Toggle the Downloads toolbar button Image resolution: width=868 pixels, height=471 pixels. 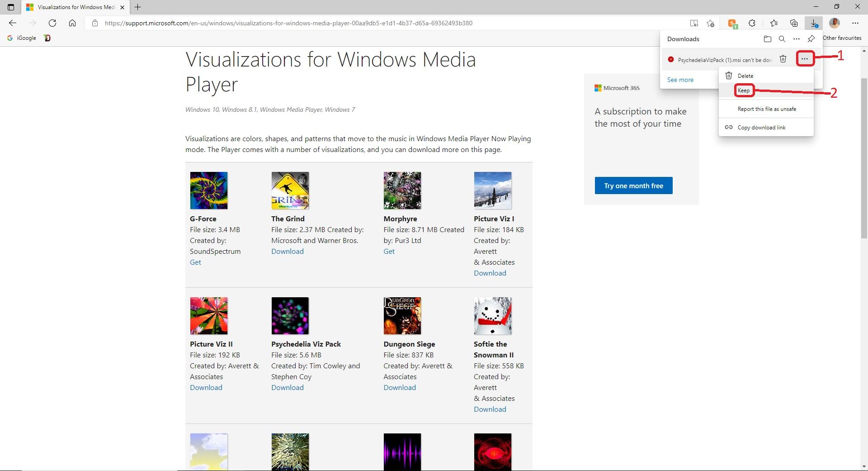click(814, 23)
